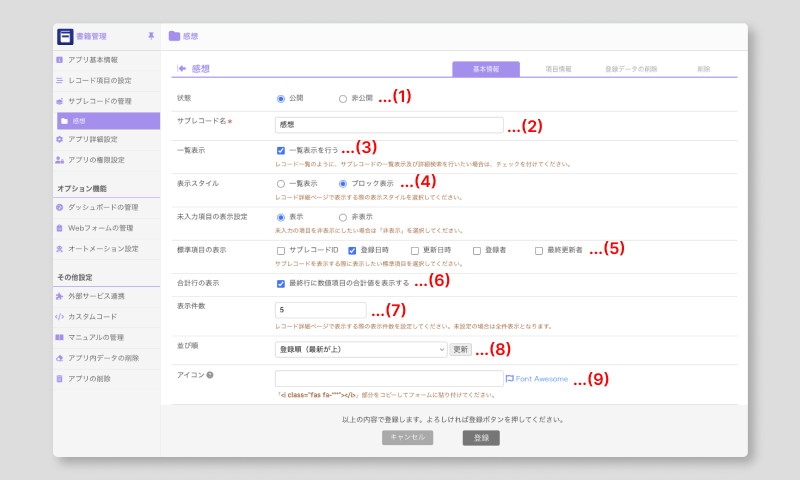This screenshot has height=480, width=800.
Task: Switch to the 項目情報 tab
Action: 558,69
